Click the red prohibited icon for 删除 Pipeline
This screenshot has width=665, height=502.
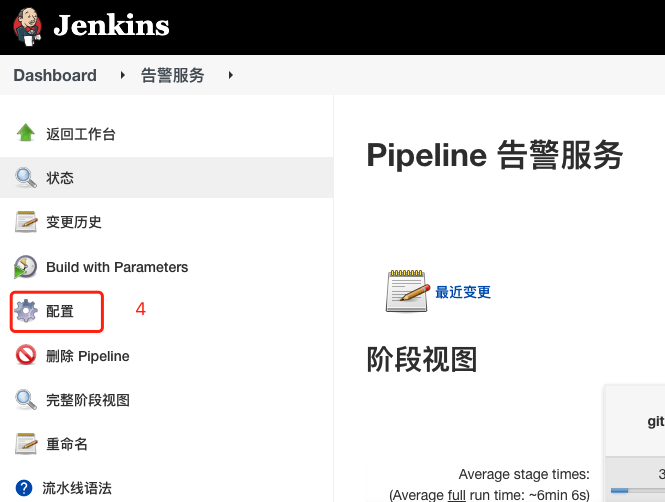(26, 356)
